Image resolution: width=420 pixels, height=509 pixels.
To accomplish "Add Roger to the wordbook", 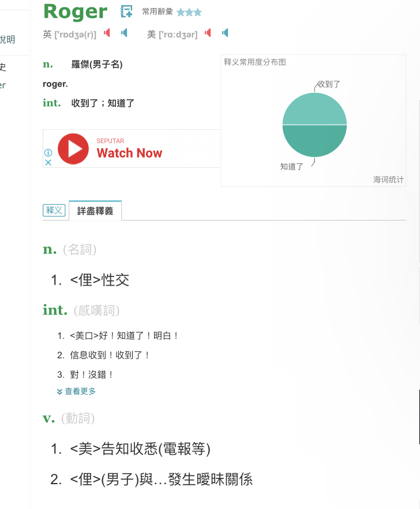I will pos(126,12).
